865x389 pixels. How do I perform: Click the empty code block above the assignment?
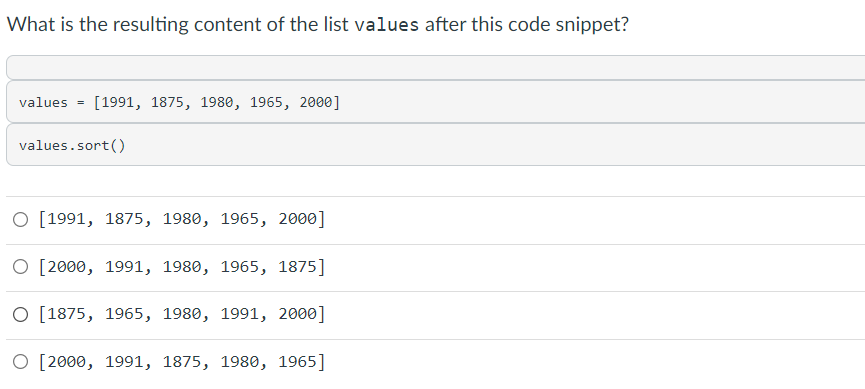(435, 67)
